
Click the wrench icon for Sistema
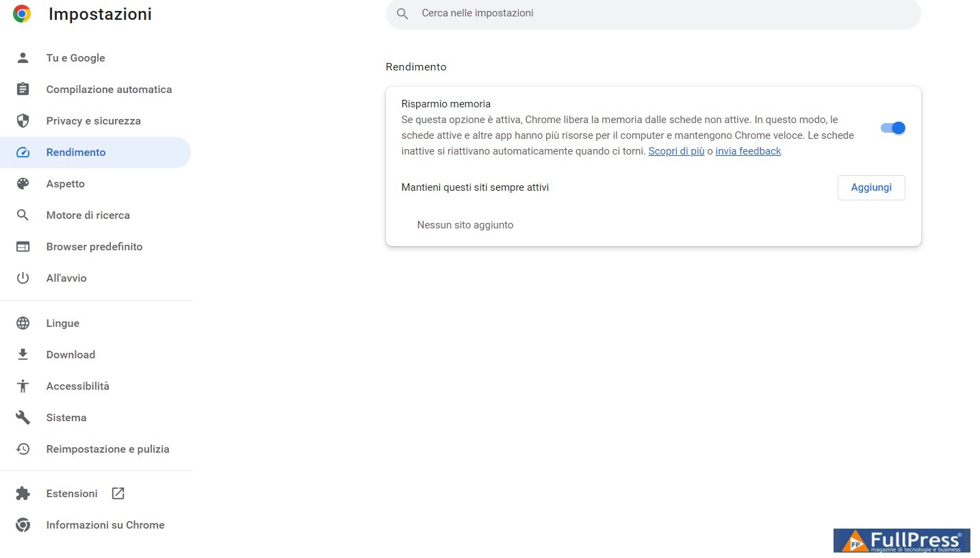(x=23, y=418)
